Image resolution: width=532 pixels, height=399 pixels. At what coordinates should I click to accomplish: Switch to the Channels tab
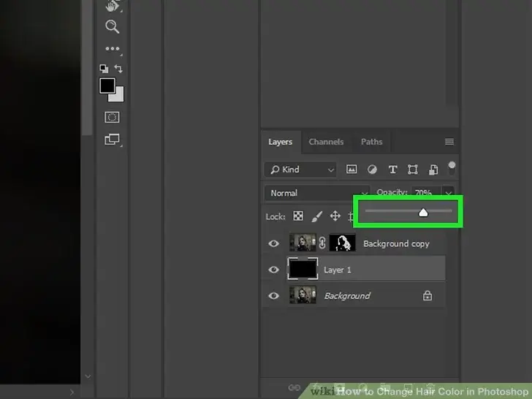[x=326, y=142]
